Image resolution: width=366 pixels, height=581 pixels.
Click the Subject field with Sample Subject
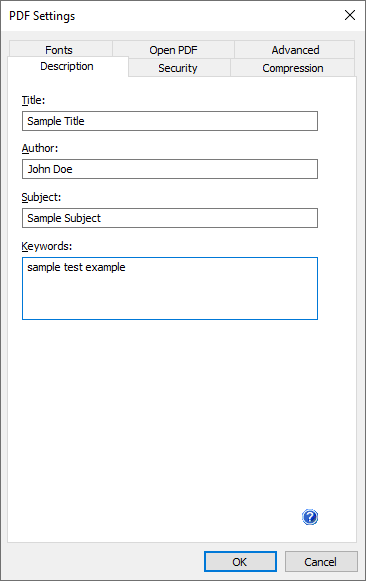tap(170, 218)
